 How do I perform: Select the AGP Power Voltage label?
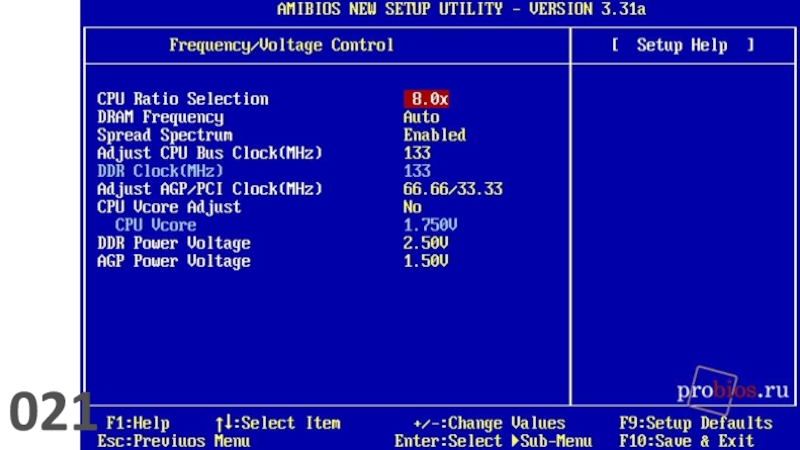point(173,261)
